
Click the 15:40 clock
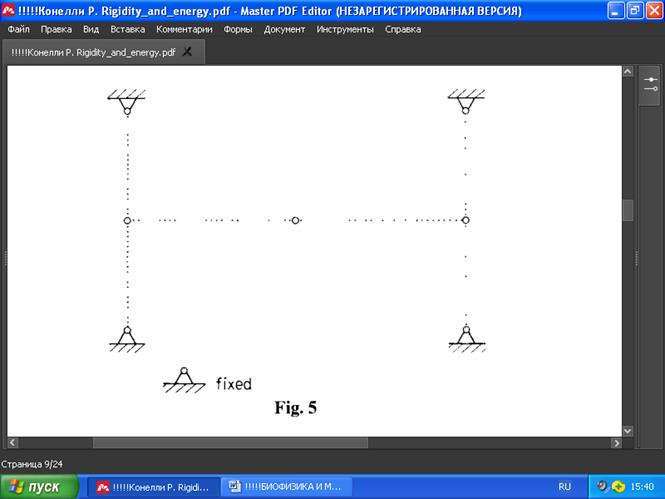click(642, 487)
